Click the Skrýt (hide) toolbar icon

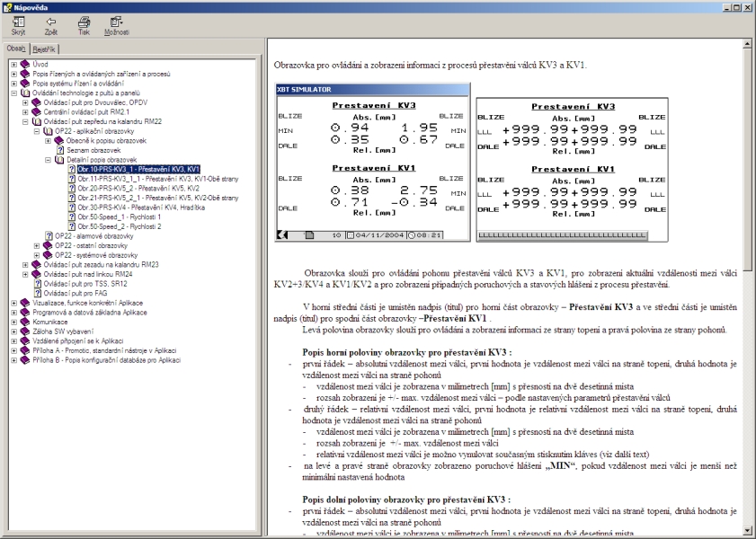(x=18, y=22)
